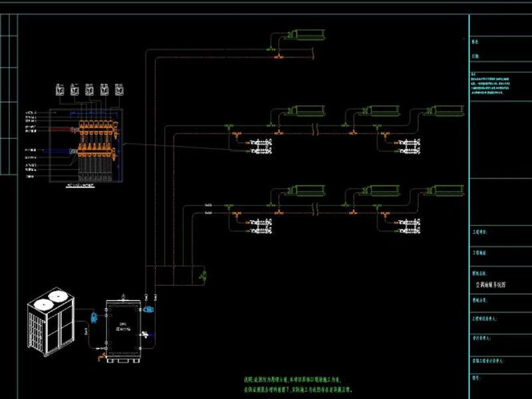
Task: Click the buffer water tank symbol
Action: click(124, 329)
